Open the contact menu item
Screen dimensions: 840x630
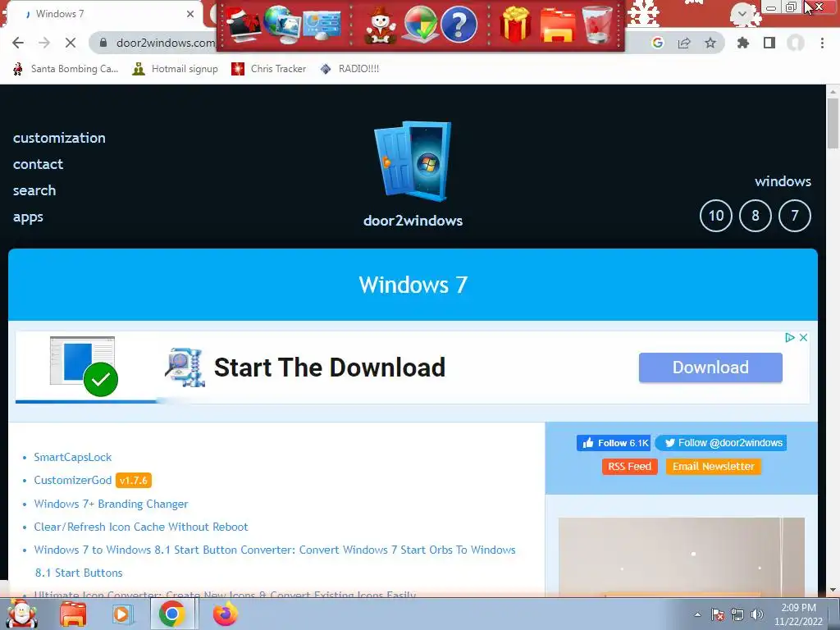pyautogui.click(x=38, y=164)
